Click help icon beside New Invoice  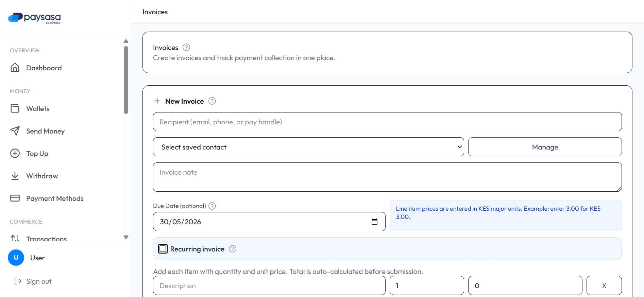(x=212, y=101)
